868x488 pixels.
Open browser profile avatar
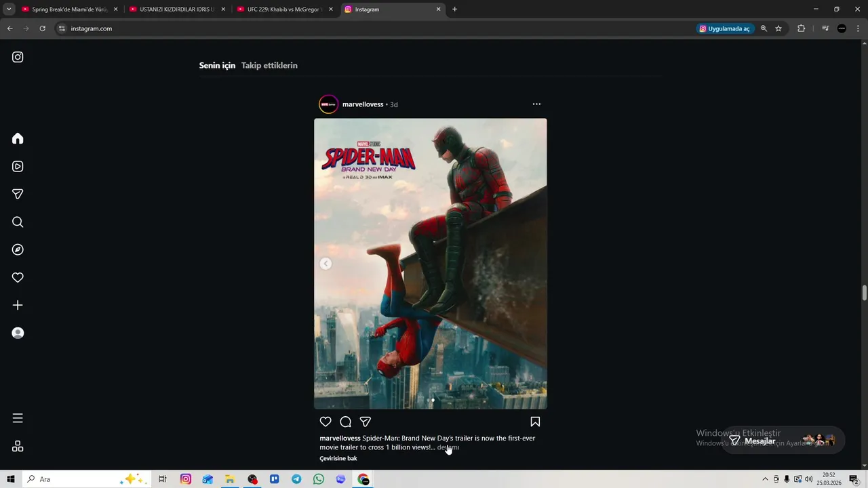(x=842, y=28)
